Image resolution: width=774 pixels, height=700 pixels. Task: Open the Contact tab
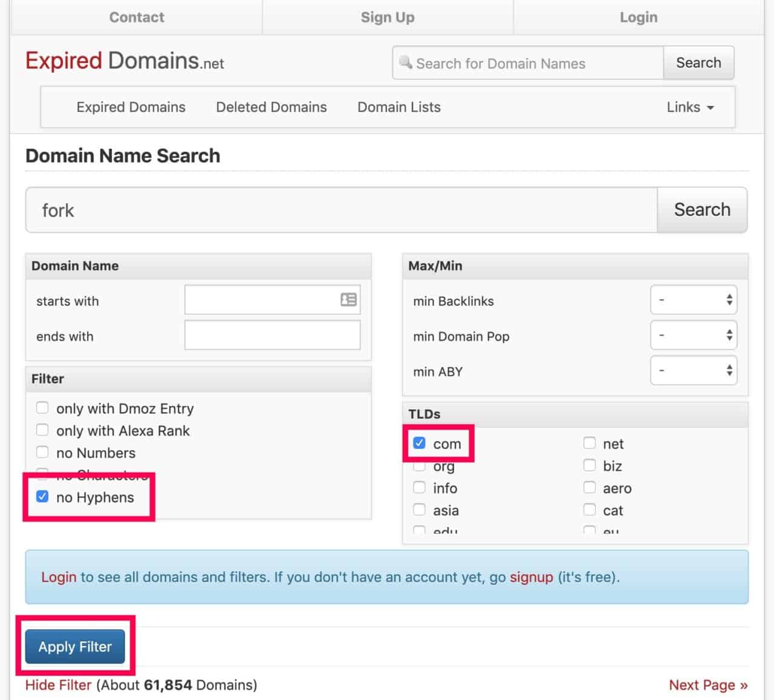[x=137, y=17]
